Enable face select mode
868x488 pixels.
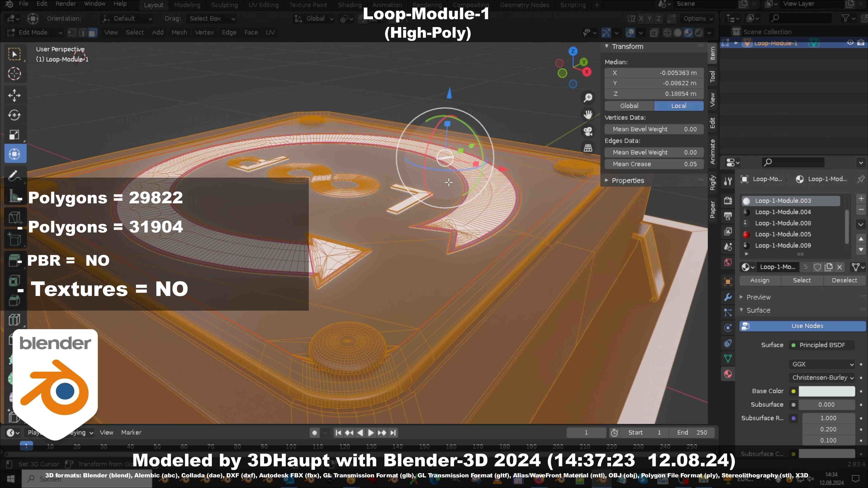pyautogui.click(x=92, y=33)
